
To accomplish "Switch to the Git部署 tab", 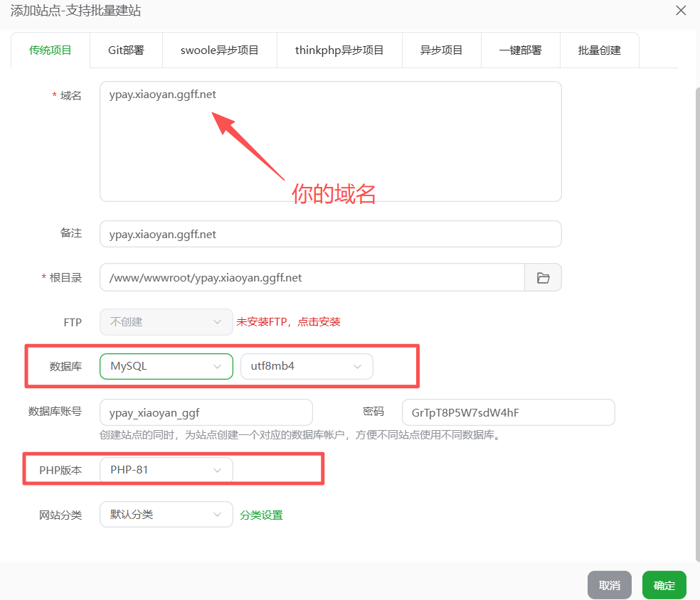I will tap(126, 50).
